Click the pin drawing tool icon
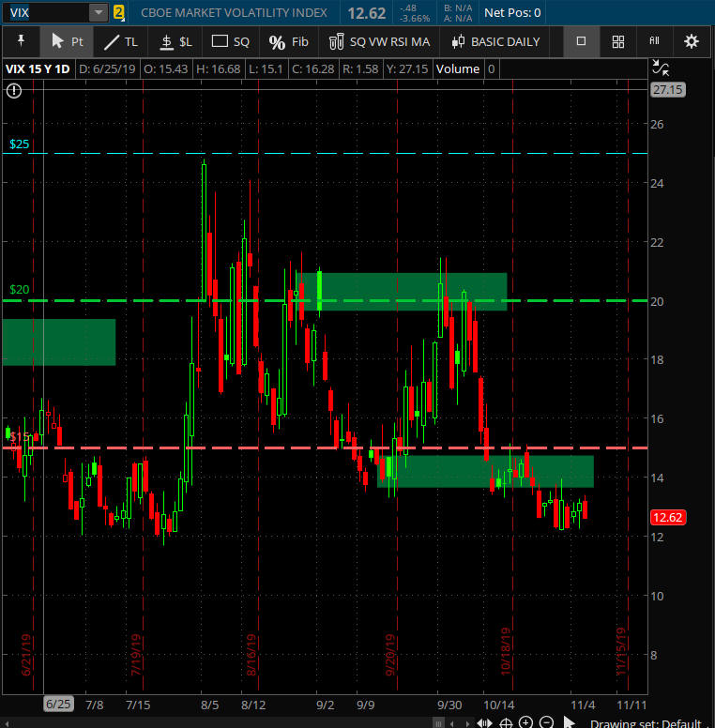The image size is (715, 728). tap(21, 41)
